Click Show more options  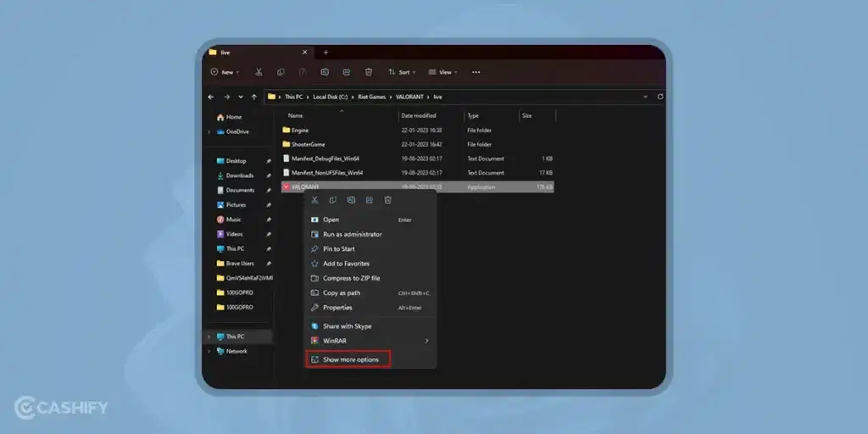[x=348, y=359]
